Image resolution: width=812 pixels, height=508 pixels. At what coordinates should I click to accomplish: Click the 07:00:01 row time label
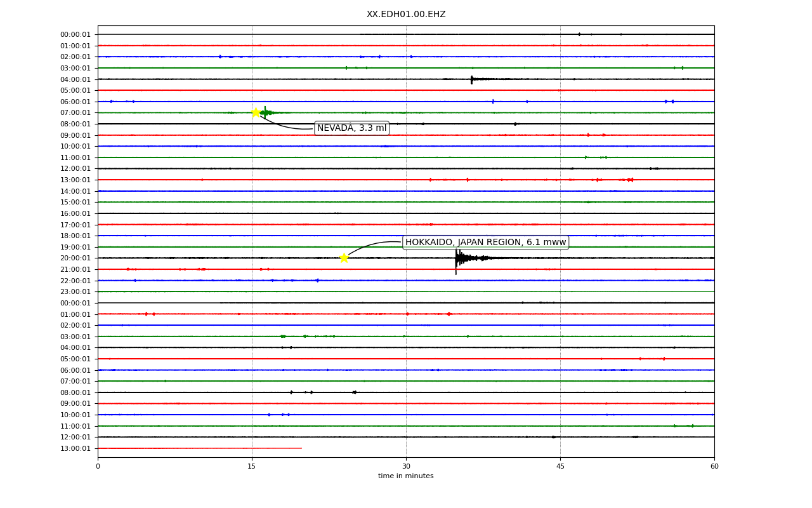pos(75,113)
